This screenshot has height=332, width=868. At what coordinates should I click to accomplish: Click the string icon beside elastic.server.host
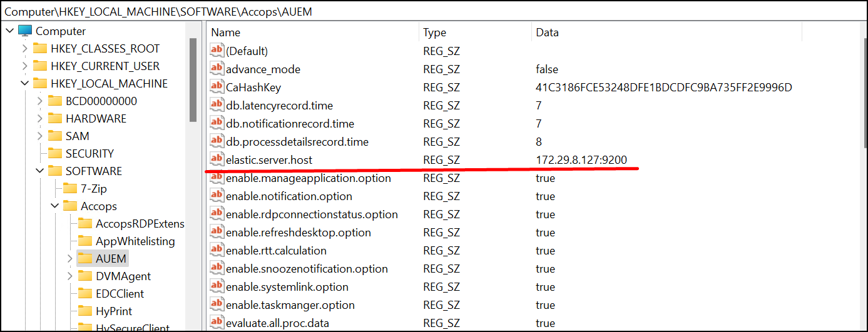click(x=217, y=160)
